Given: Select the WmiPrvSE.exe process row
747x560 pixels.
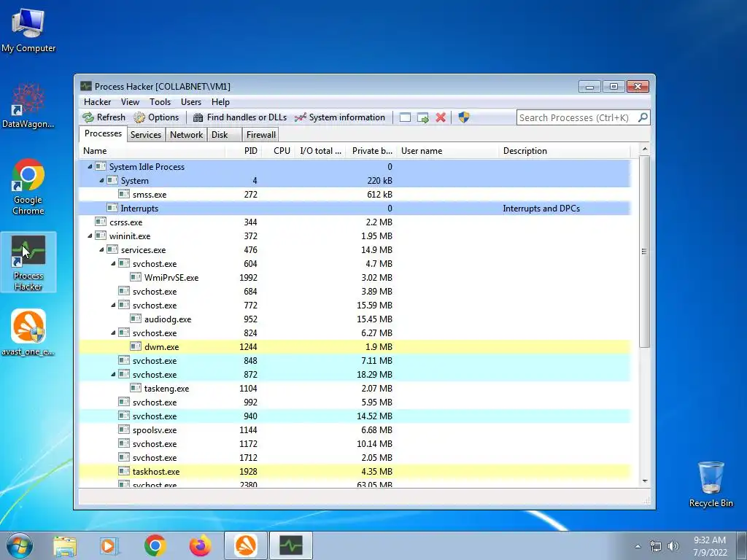Looking at the screenshot, I should pos(355,277).
